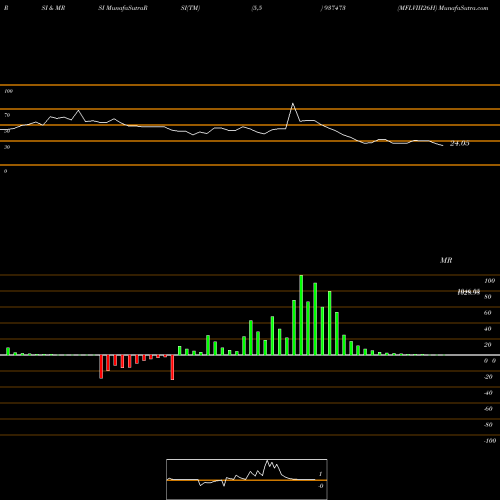Image resolution: width=500 pixels, height=500 pixels.
Task: Click the '-20' label on MR axis
Action: pos(488,377)
